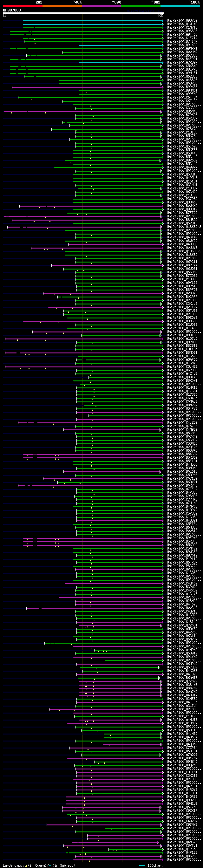Select label UniRef100_A4S808
This screenshot has width=203, height=868.
click(182, 80)
